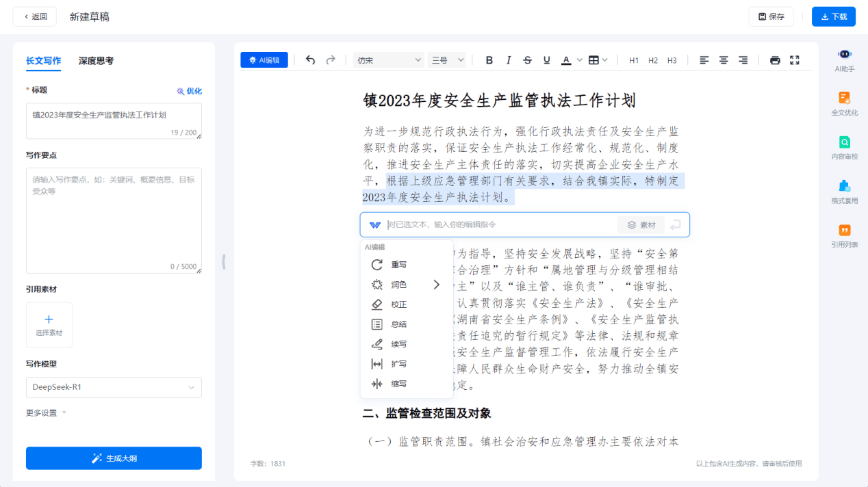Open 内容审校 review tool
The height and width of the screenshot is (487, 868).
pyautogui.click(x=845, y=147)
